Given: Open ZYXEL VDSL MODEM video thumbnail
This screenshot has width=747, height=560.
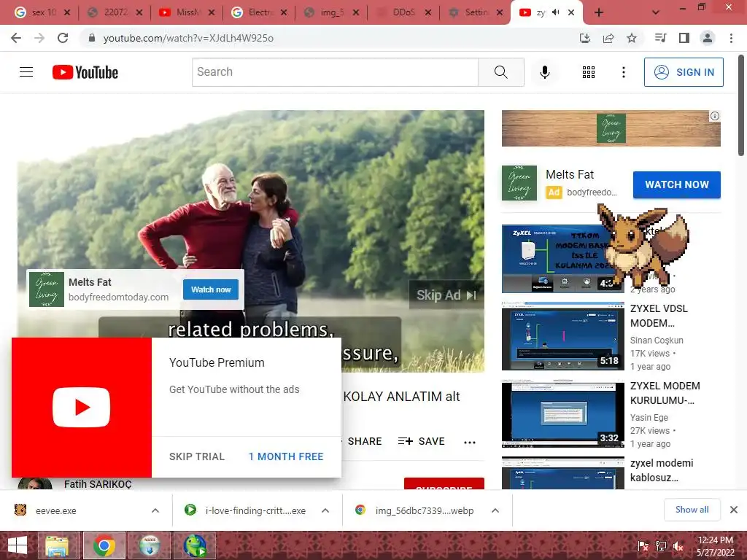Looking at the screenshot, I should [x=562, y=335].
